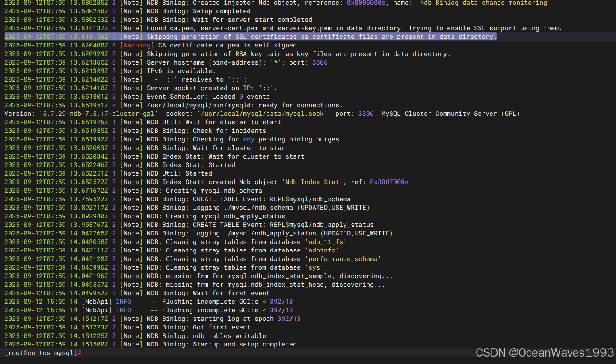616x364 pixels.
Task: Click 'NDB Util: Started' line
Action: pos(108,173)
